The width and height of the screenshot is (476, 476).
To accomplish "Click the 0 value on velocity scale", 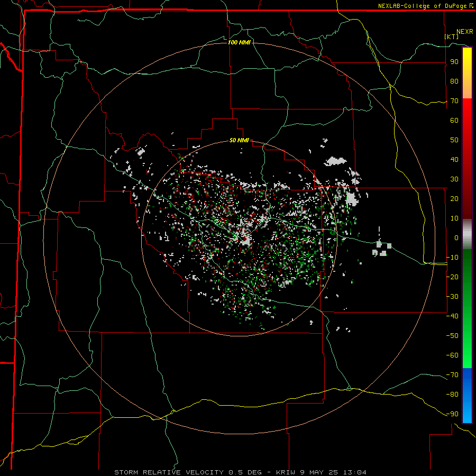I will click(456, 238).
